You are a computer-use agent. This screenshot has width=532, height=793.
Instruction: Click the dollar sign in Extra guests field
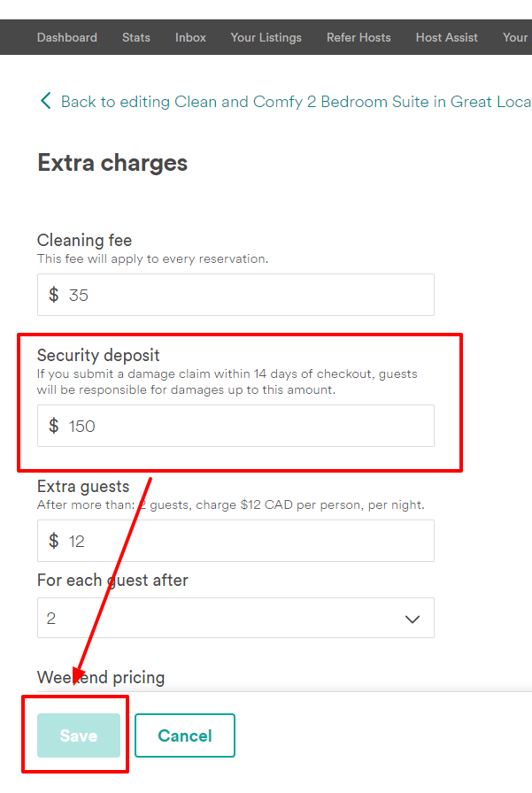[x=54, y=541]
